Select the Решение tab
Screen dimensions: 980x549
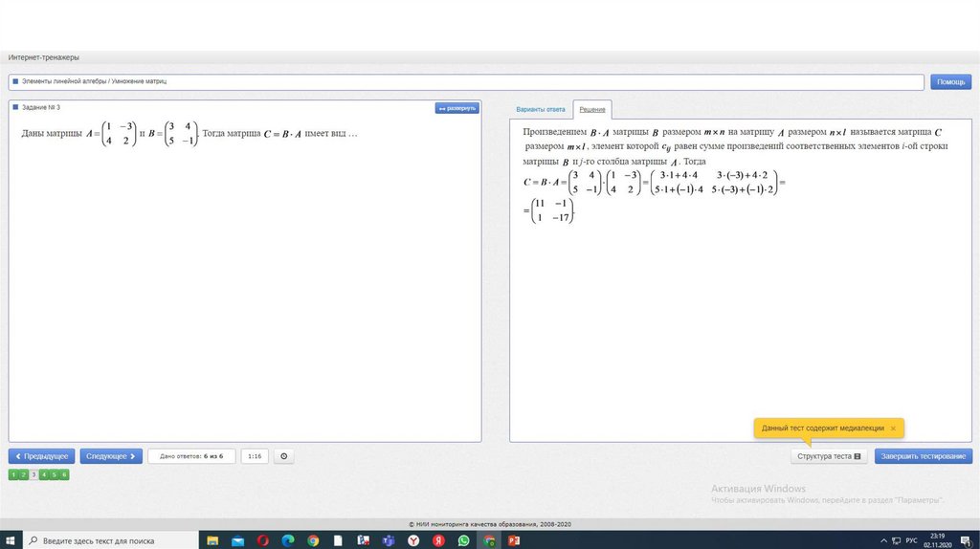pyautogui.click(x=591, y=110)
